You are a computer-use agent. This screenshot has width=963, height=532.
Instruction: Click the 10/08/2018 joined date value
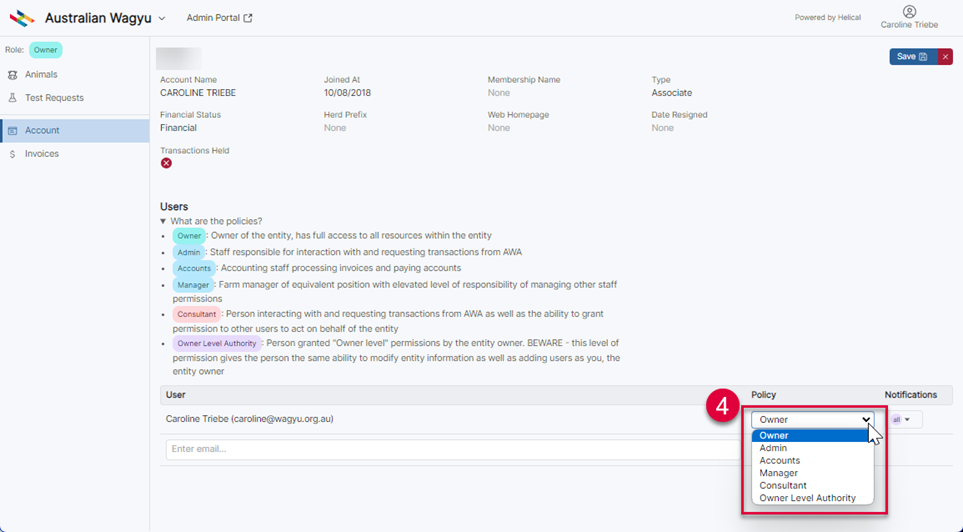coord(347,93)
